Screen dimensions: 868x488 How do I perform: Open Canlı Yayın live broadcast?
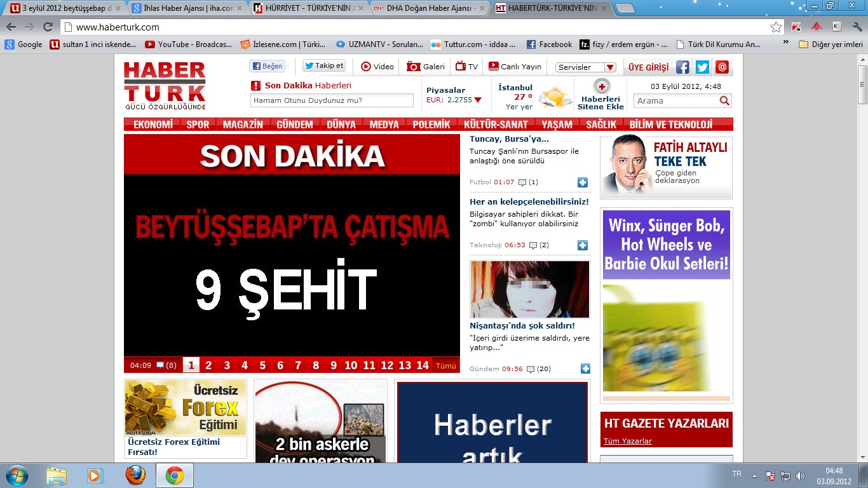[515, 66]
